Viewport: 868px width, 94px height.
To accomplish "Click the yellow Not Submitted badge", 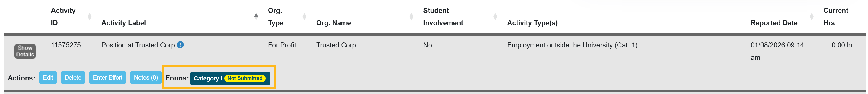I will coord(245,78).
